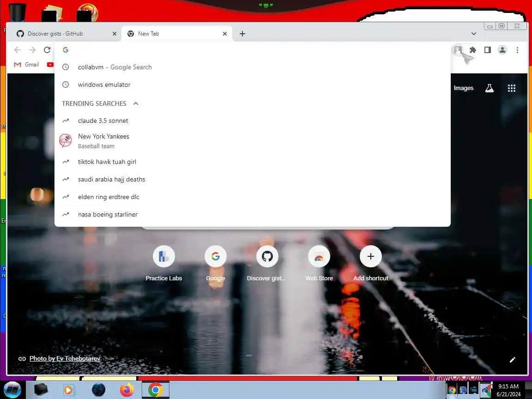Click the black box taskbar icon
532x399 pixels.
click(x=41, y=390)
